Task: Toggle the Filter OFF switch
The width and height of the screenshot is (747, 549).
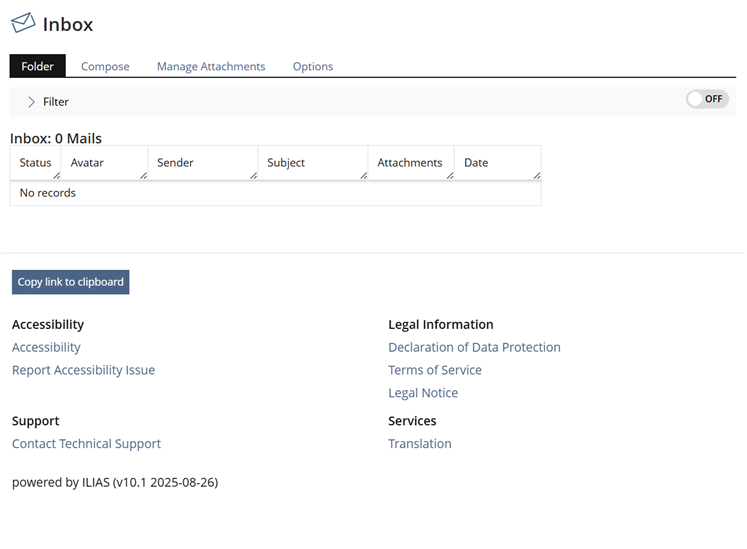Action: [707, 99]
